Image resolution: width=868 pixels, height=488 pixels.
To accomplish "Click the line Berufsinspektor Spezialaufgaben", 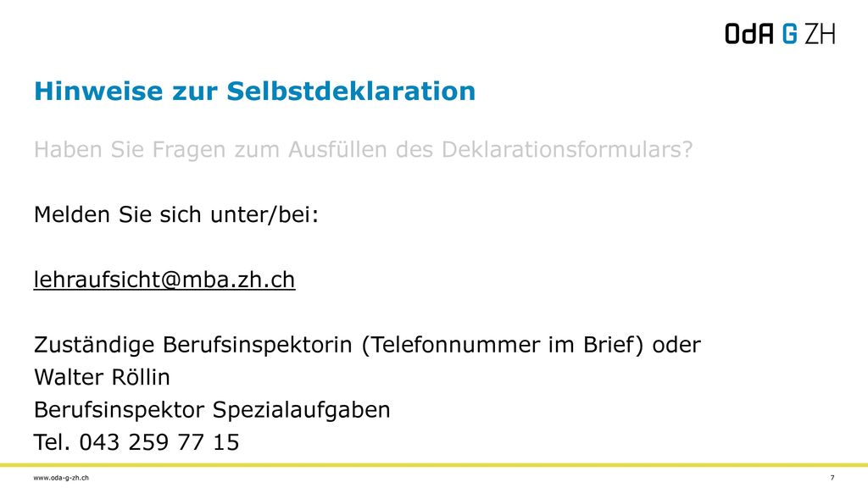I will (212, 410).
